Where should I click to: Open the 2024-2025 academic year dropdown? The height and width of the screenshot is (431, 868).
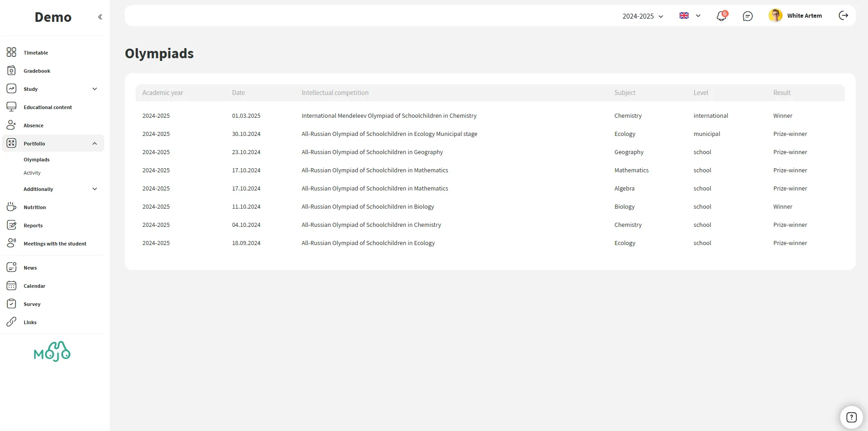643,16
